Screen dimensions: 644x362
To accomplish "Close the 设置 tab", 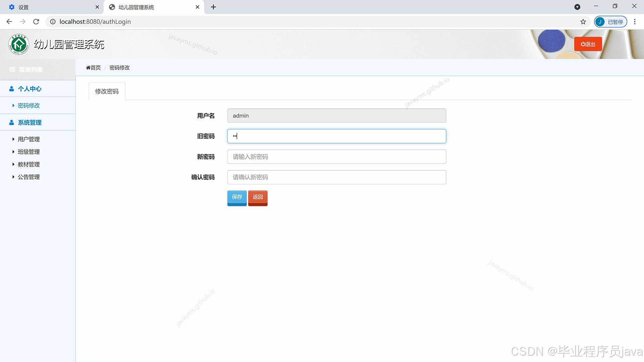I will 97,7.
